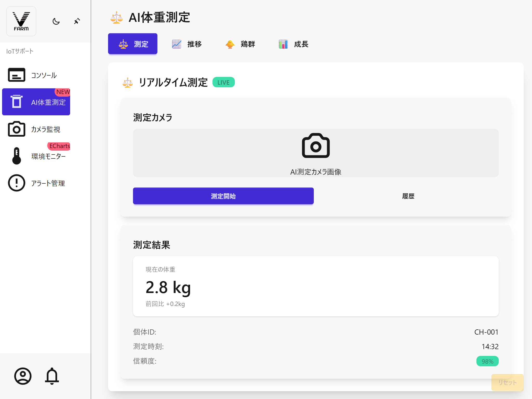Toggle dark mode with the moon icon
Screen dimensions: 532x399
(56, 22)
